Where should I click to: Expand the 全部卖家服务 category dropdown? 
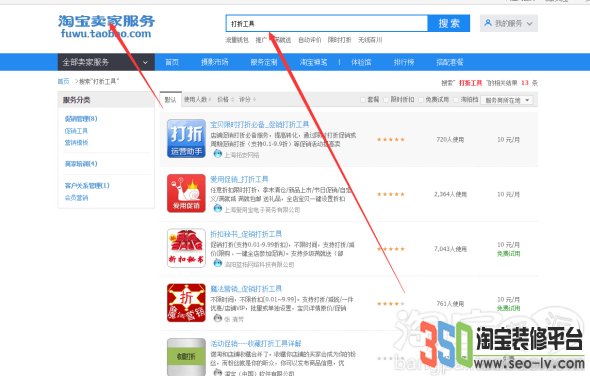pyautogui.click(x=106, y=62)
